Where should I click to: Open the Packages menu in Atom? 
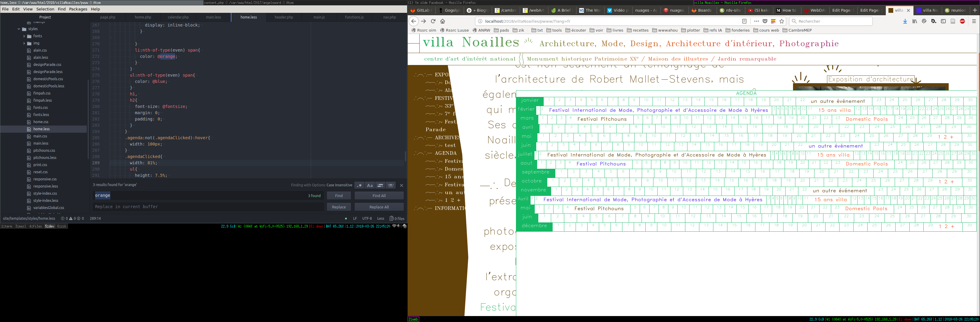78,9
